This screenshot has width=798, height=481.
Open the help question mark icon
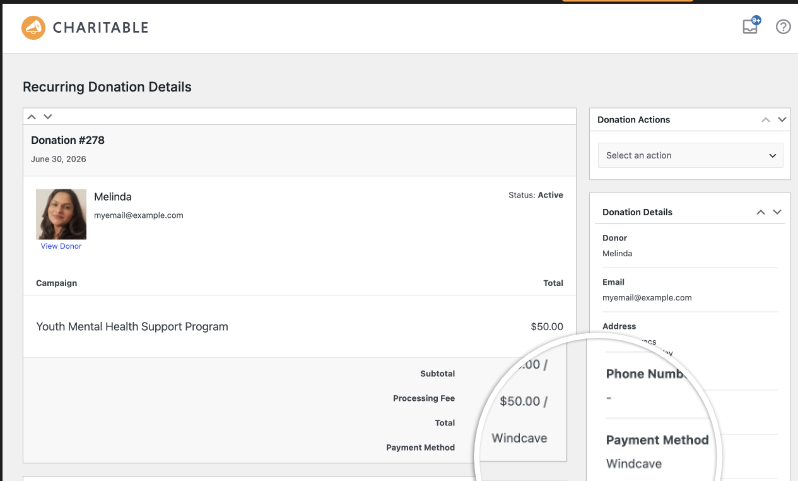(x=783, y=26)
